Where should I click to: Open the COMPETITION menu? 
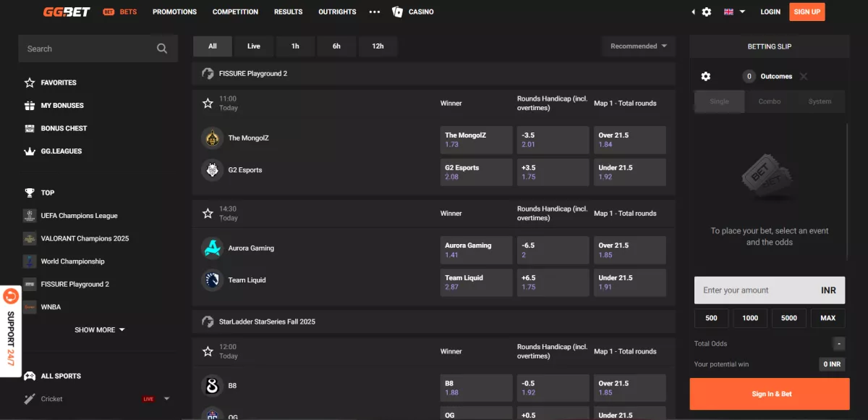(235, 12)
